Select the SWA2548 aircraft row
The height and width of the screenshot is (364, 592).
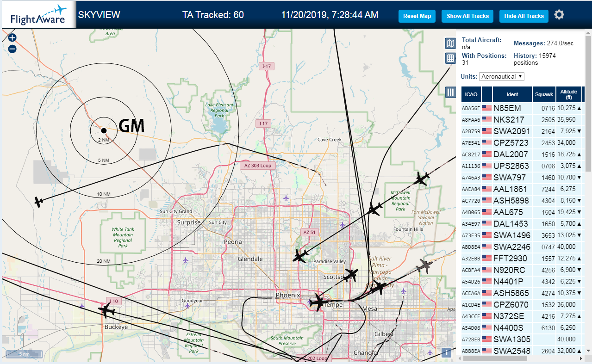522,351
